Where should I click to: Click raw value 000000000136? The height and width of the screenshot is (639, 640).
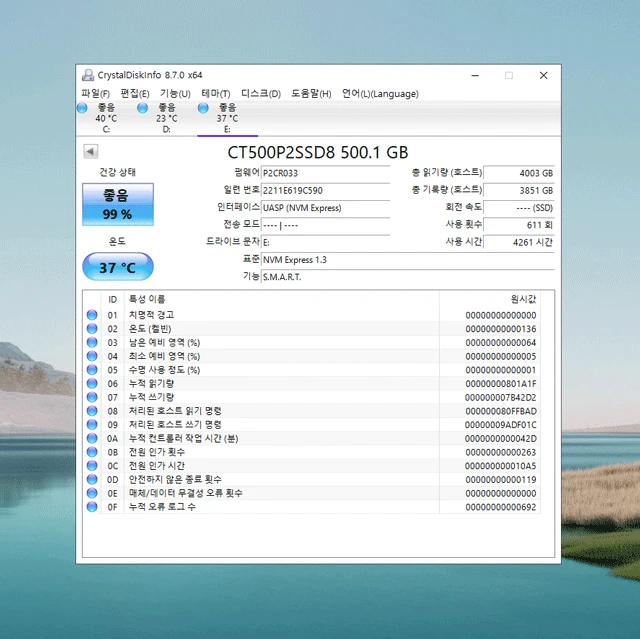click(x=501, y=329)
